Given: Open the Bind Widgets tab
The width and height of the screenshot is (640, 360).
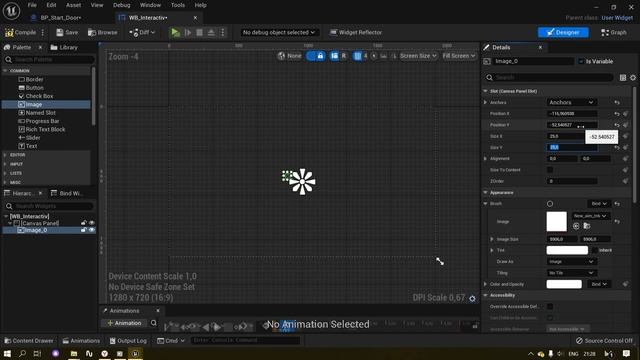Looking at the screenshot, I should pos(67,193).
